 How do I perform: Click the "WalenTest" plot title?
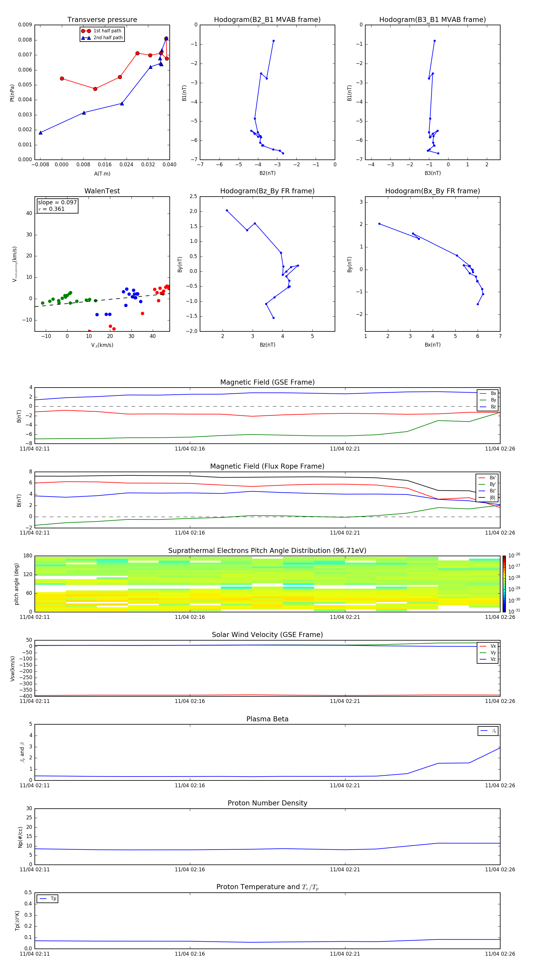click(x=102, y=191)
